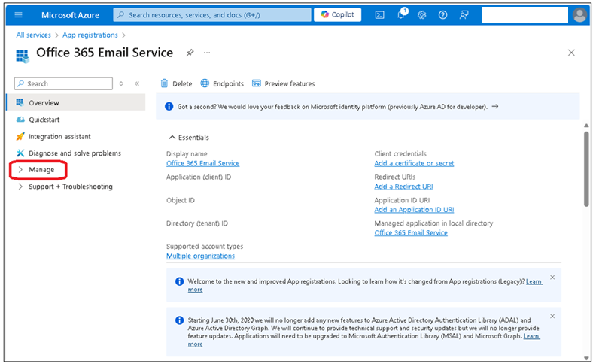Open the help question mark icon
This screenshot has width=593, height=364.
point(442,15)
